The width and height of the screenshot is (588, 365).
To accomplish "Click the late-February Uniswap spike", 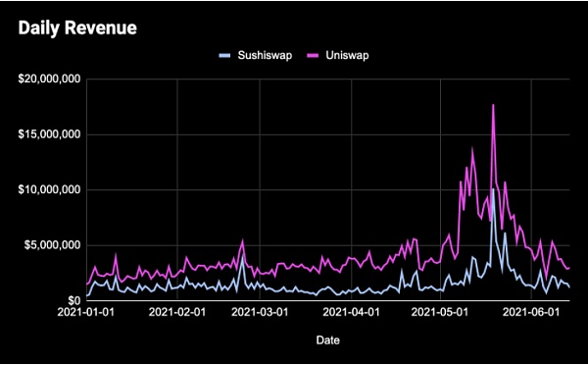I will 243,241.
